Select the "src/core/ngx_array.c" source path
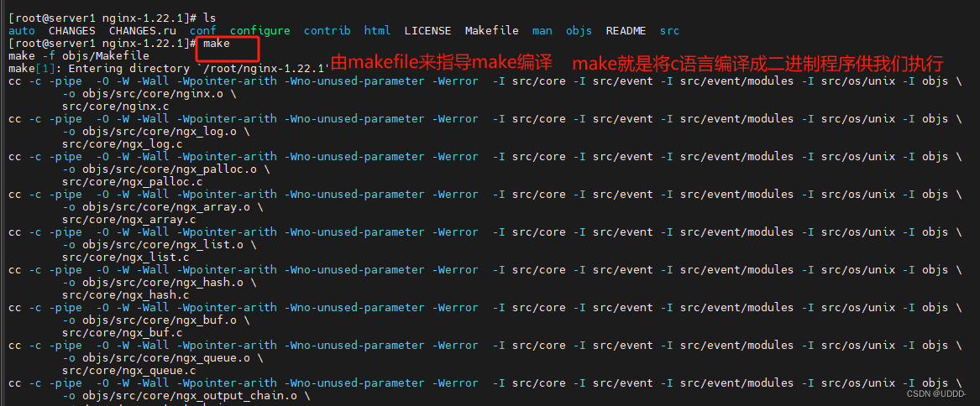 (129, 219)
